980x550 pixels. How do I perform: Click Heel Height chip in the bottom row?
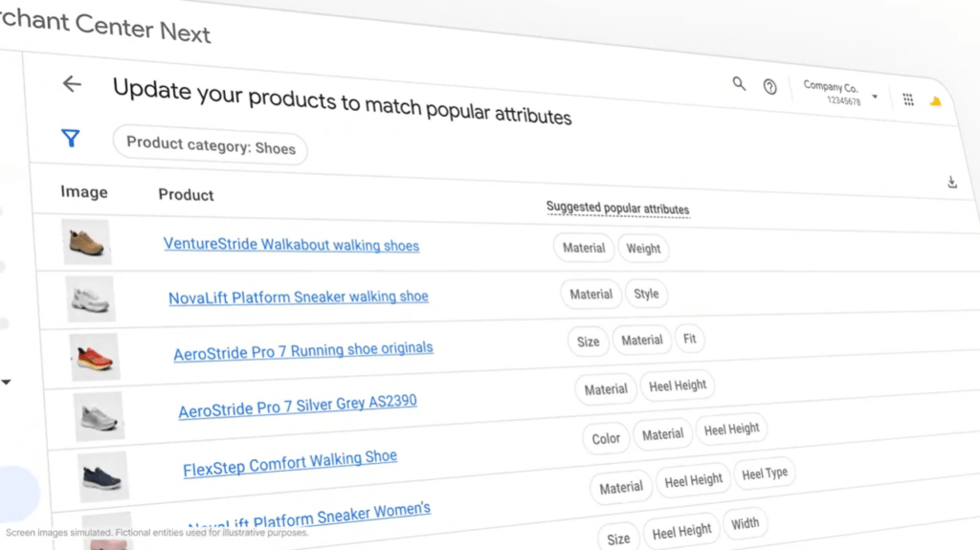point(681,532)
